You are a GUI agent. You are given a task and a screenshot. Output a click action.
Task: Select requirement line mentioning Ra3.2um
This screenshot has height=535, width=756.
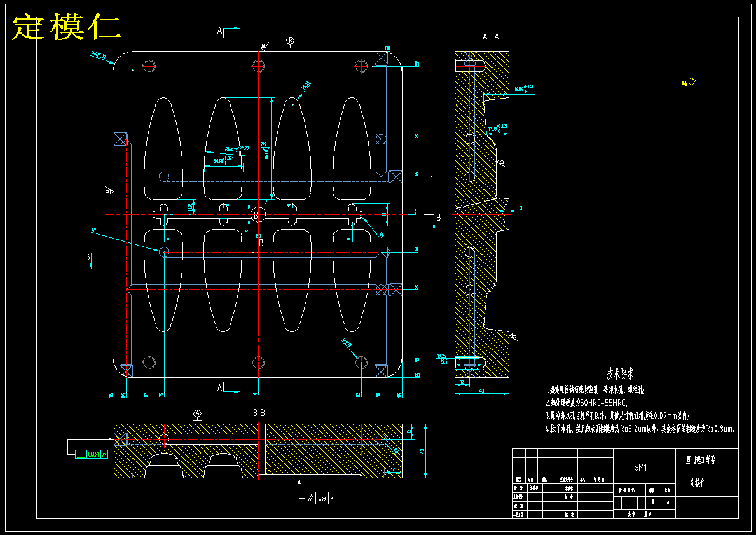641,428
